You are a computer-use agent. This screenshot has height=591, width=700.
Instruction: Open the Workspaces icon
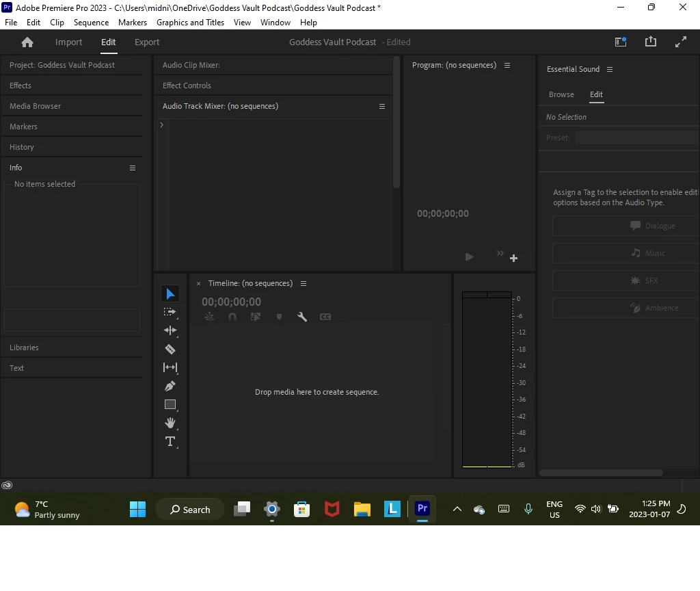(621, 42)
